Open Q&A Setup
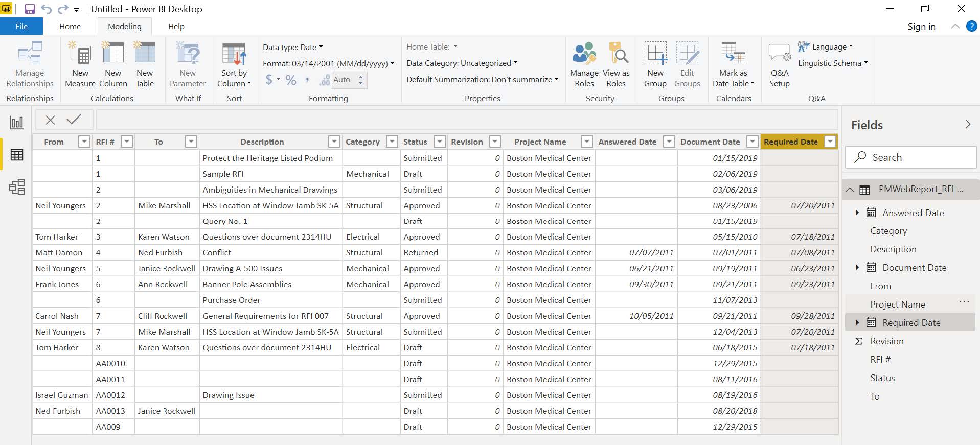980x445 pixels. [780, 65]
